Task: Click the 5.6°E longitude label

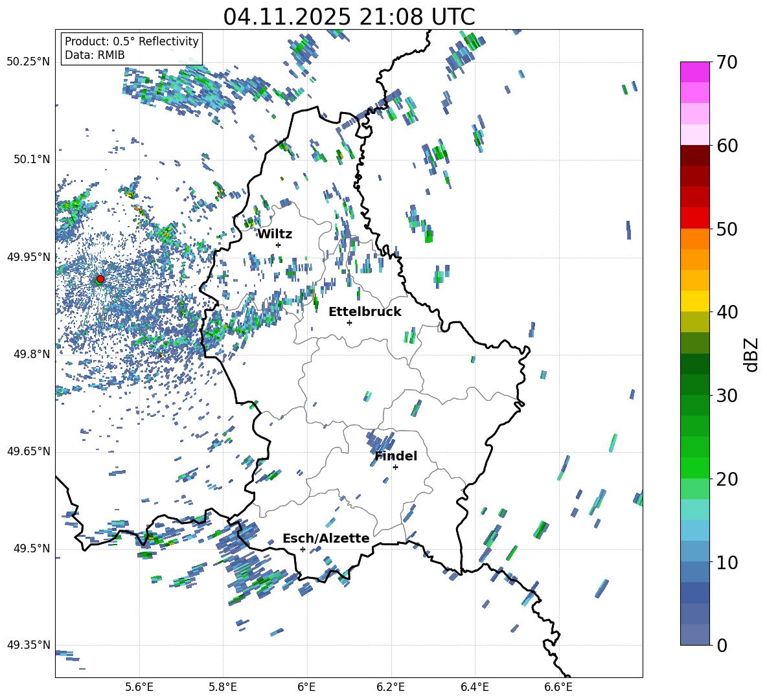Action: coord(139,687)
